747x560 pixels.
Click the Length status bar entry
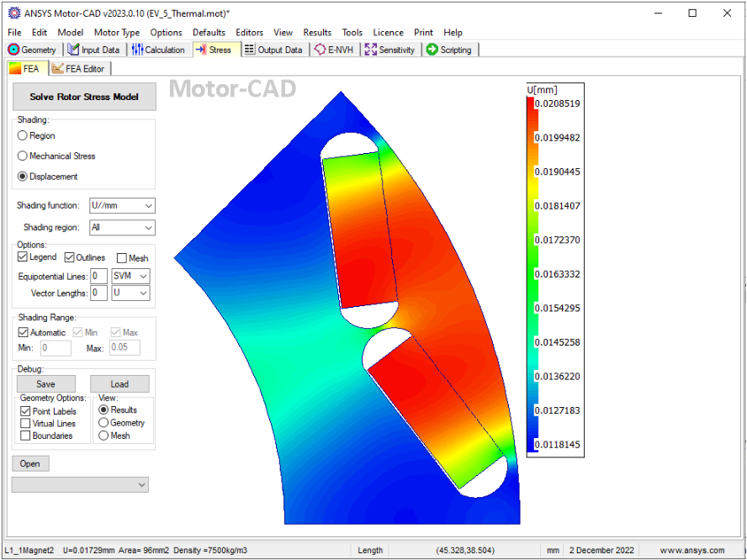370,551
